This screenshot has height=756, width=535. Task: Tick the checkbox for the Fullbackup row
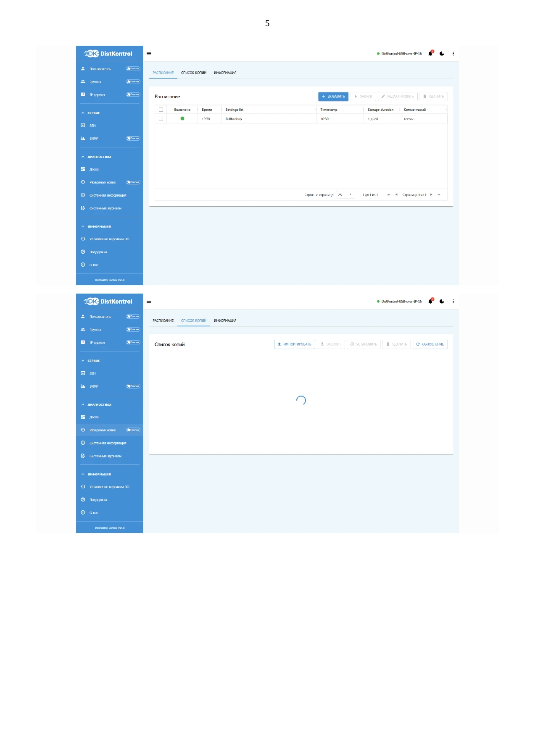coord(161,119)
